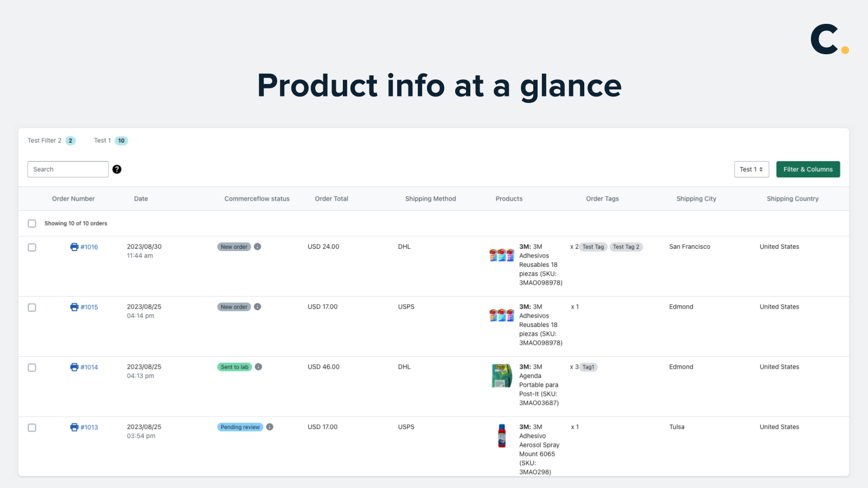This screenshot has width=868, height=488.
Task: Open the Test 1 view dropdown
Action: pos(751,169)
